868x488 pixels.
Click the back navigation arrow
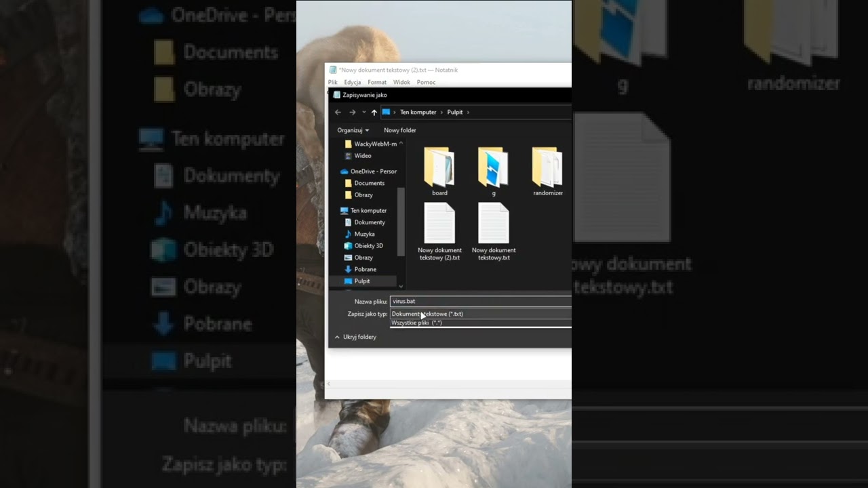click(338, 113)
